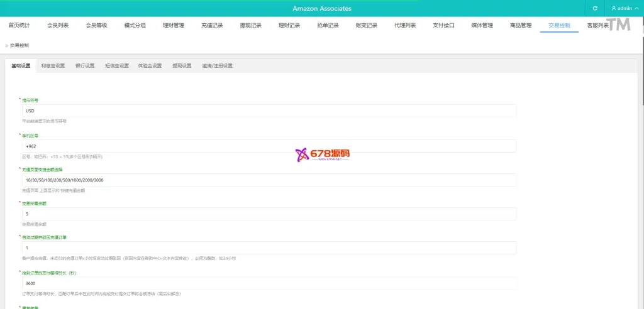Viewport: 644px width, 309px height.
Task: Switch to the 银行设置 tab
Action: [x=85, y=65]
